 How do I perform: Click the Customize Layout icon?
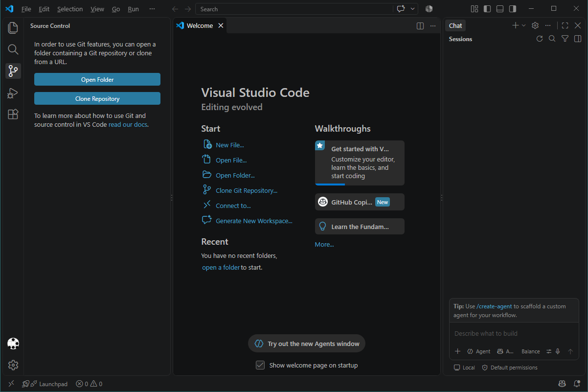tap(475, 9)
